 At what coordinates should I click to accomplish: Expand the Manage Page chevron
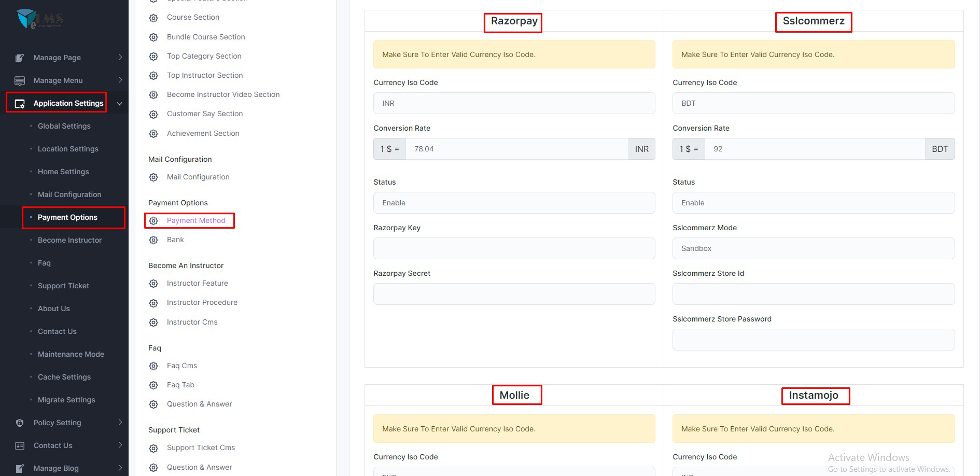click(120, 58)
